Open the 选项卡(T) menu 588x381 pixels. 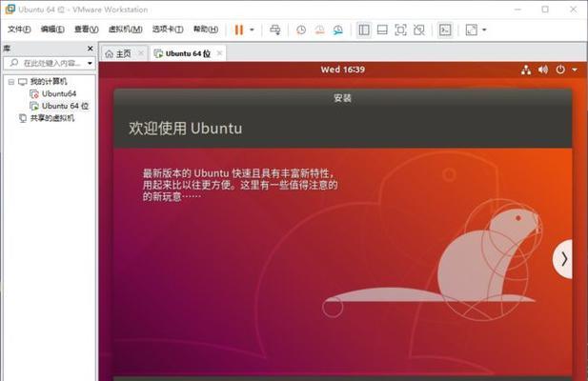click(168, 30)
